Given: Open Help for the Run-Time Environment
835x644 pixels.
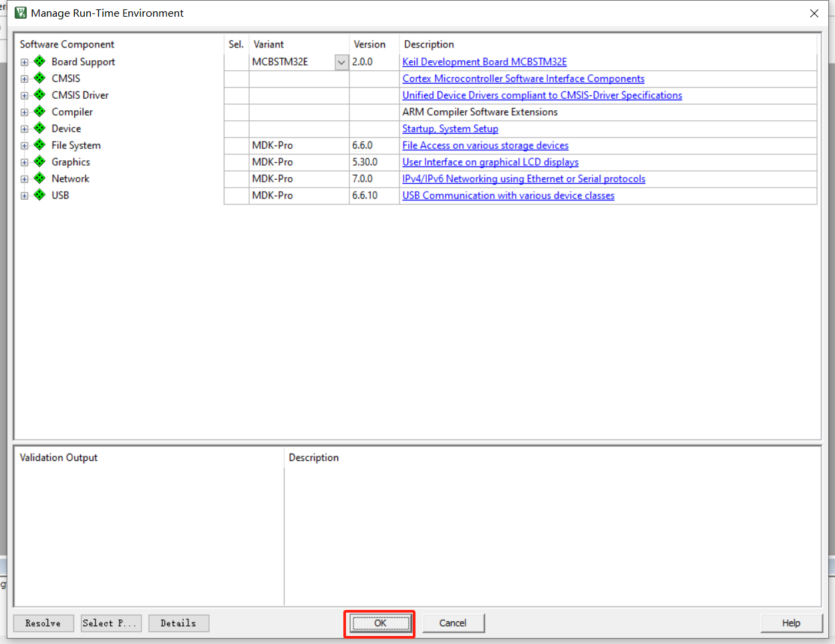Looking at the screenshot, I should (791, 623).
